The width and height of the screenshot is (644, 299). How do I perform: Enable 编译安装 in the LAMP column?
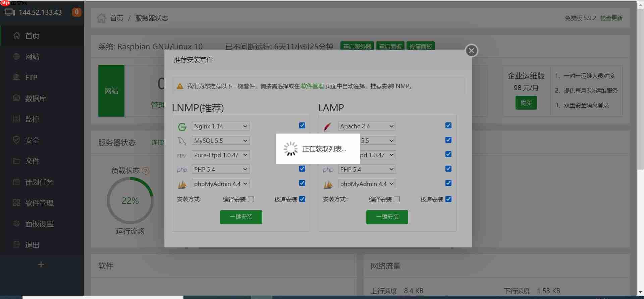point(397,199)
